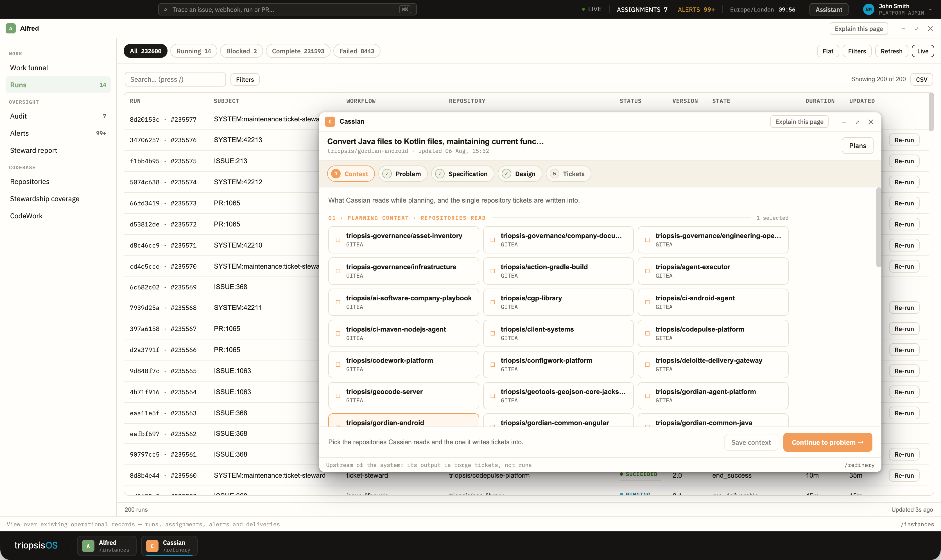The image size is (941, 560).
Task: Close the Cassian window
Action: coord(871,122)
